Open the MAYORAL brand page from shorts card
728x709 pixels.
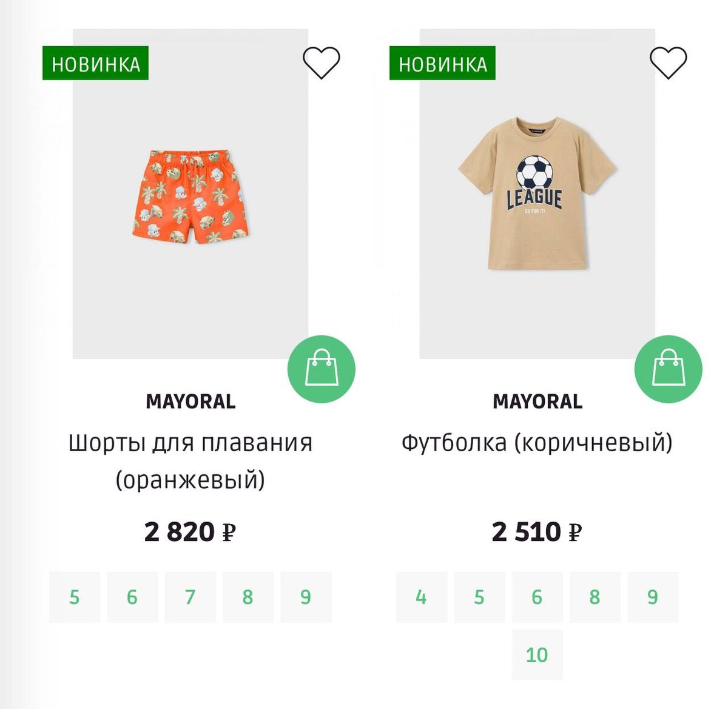[x=190, y=401]
